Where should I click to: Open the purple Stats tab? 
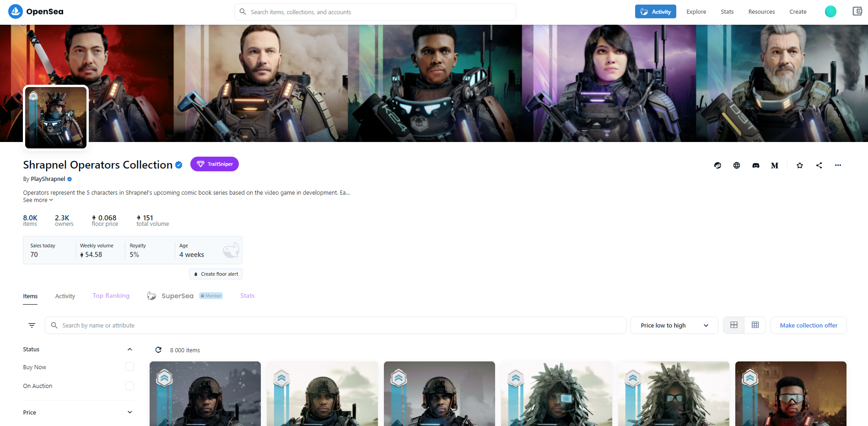pyautogui.click(x=247, y=296)
